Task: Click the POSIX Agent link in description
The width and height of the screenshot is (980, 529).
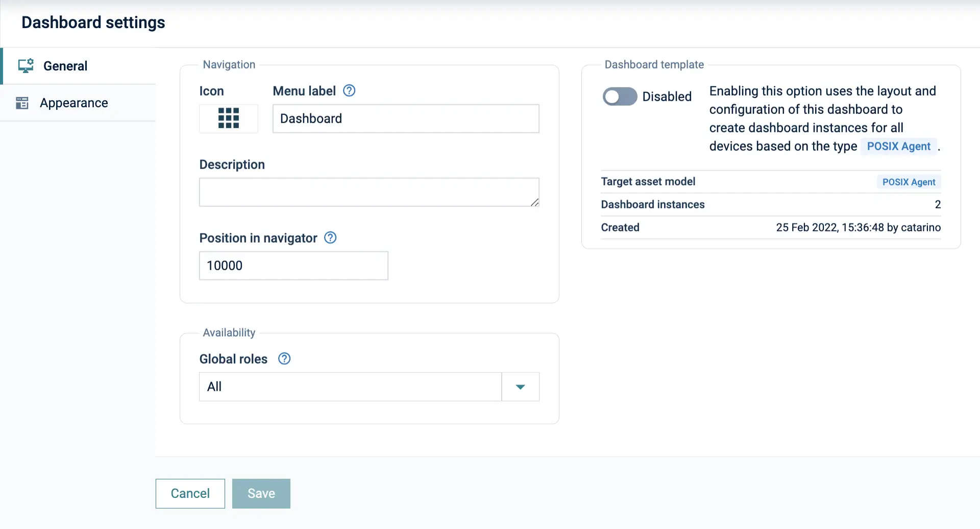Action: coord(898,147)
